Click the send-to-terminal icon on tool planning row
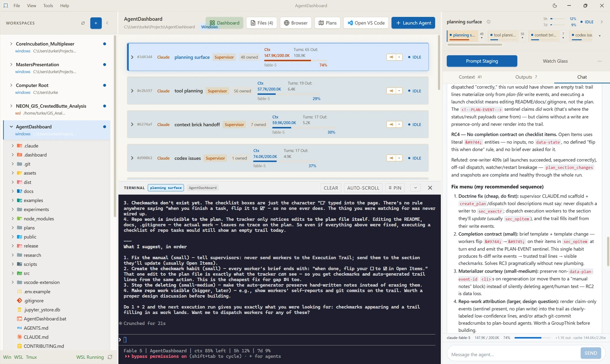Image resolution: width=610 pixels, height=364 pixels. (x=391, y=91)
